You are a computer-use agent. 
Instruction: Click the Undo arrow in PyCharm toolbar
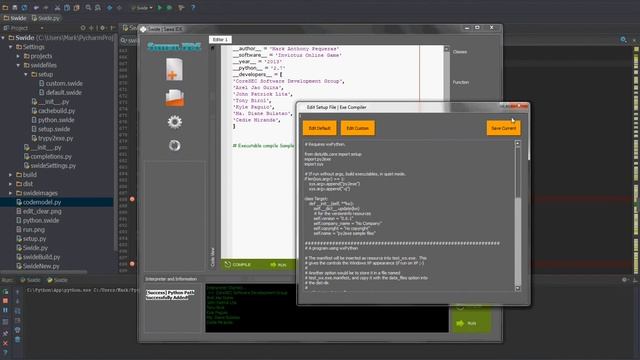point(36,7)
